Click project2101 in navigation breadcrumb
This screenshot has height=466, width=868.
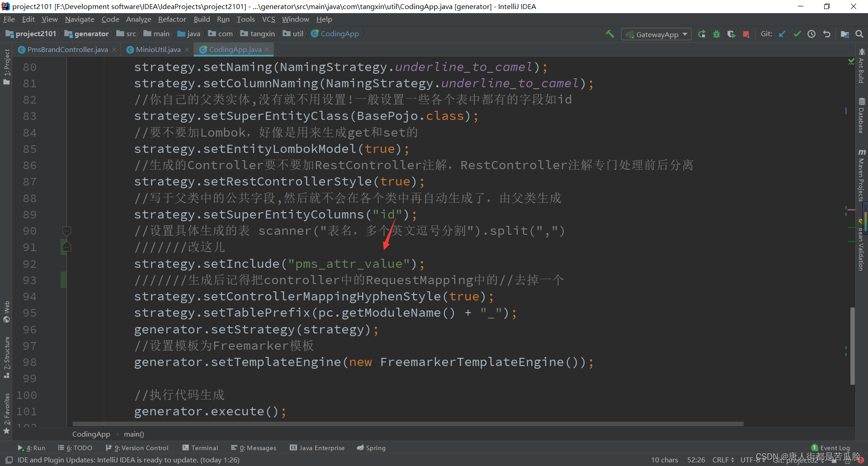click(x=31, y=33)
